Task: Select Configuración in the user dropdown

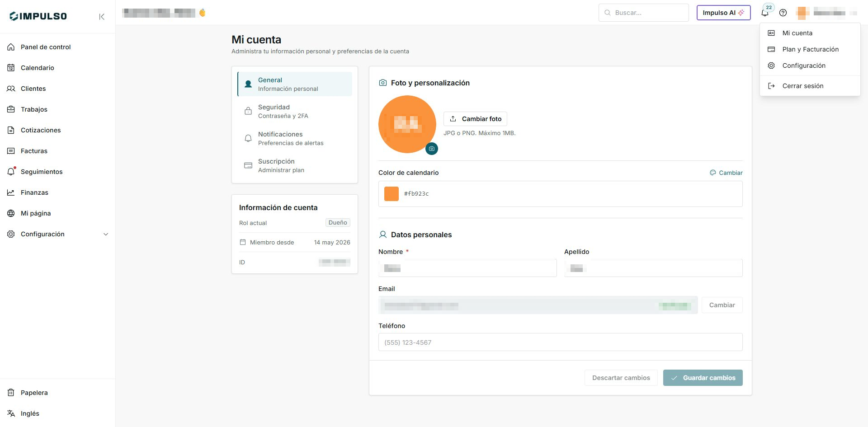Action: tap(810, 66)
